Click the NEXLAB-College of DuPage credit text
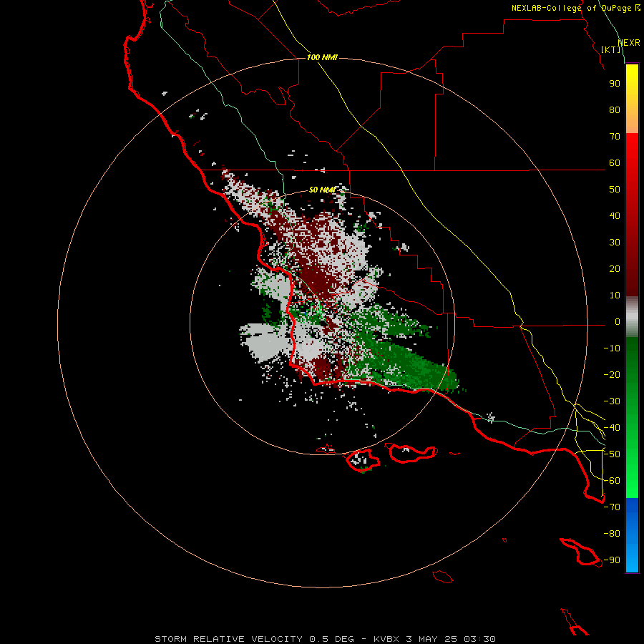Viewport: 644px width, 644px height. 576,8
